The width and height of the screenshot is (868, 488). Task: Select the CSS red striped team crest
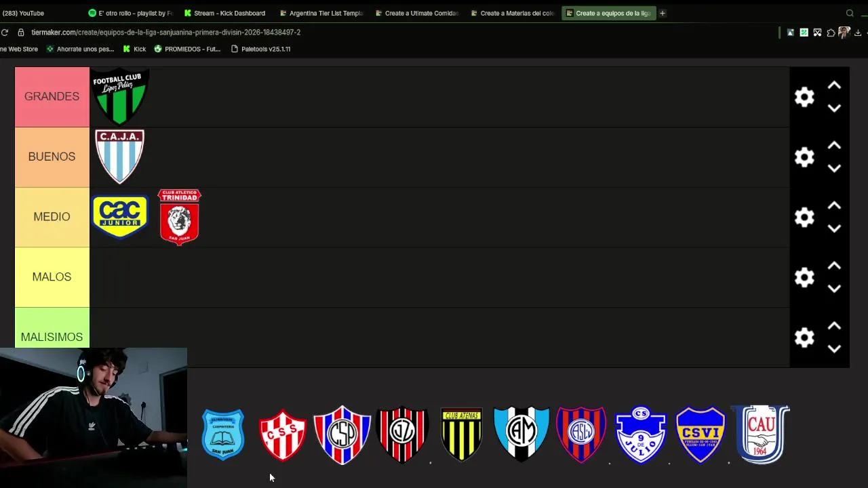[283, 434]
